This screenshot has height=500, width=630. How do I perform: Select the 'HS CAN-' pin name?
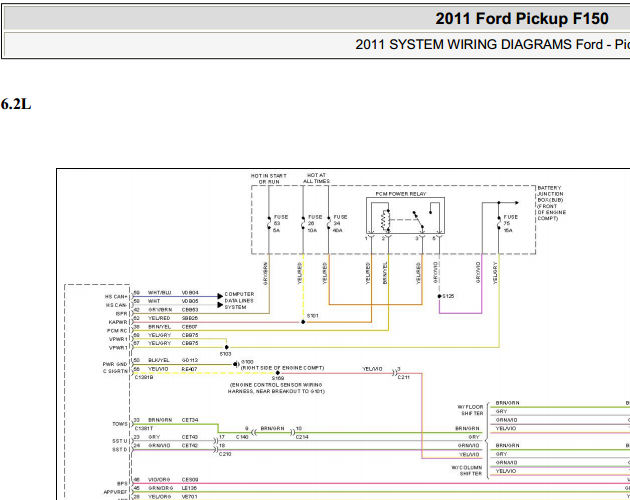coord(117,305)
